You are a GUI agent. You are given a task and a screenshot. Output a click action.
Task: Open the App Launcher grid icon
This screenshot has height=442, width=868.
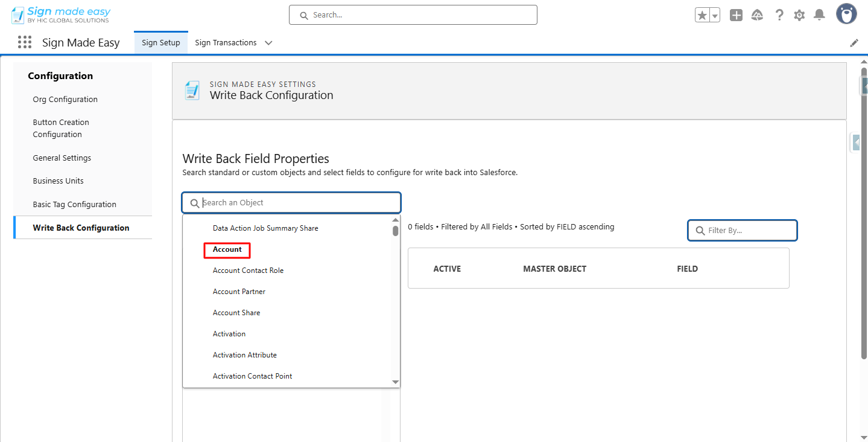(25, 42)
